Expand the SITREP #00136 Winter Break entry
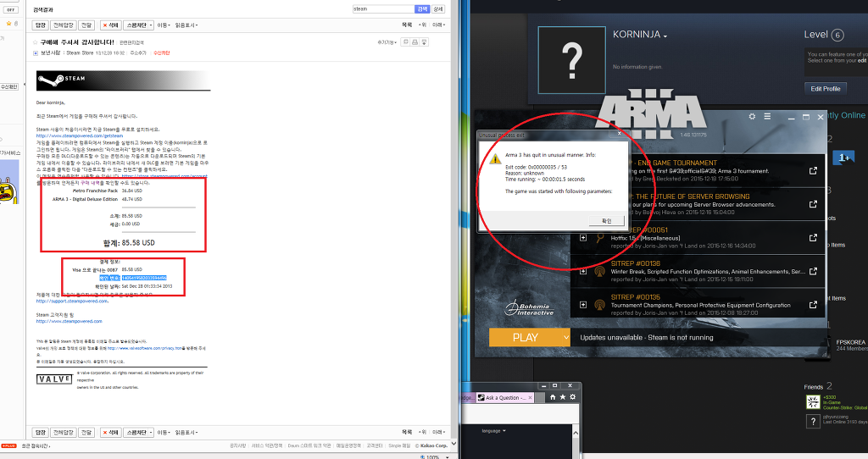The height and width of the screenshot is (459, 868). 583,271
